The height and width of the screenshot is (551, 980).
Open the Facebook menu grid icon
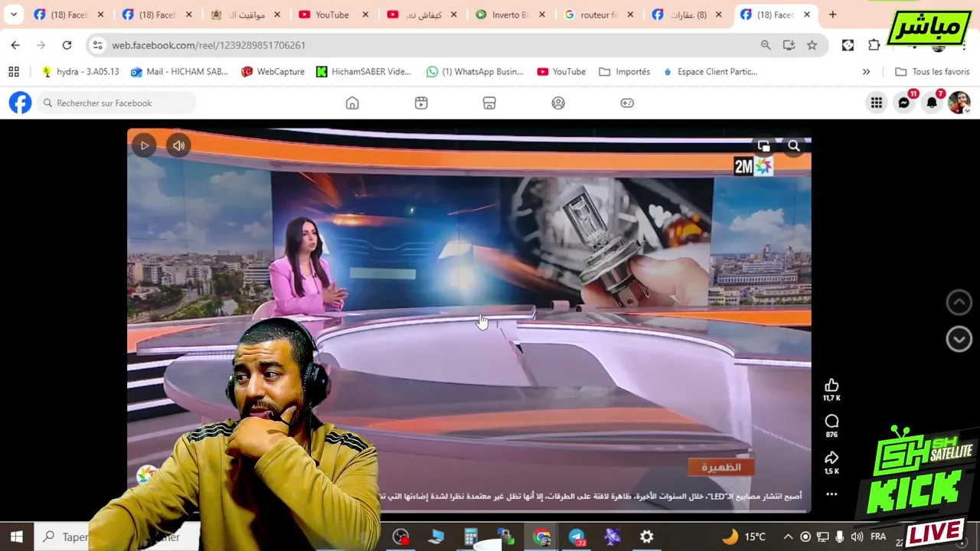[877, 103]
